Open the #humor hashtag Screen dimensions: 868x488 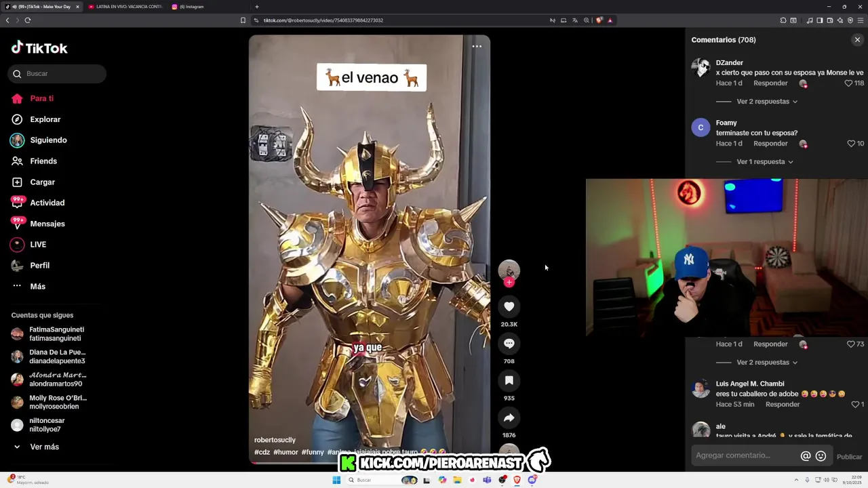click(285, 452)
